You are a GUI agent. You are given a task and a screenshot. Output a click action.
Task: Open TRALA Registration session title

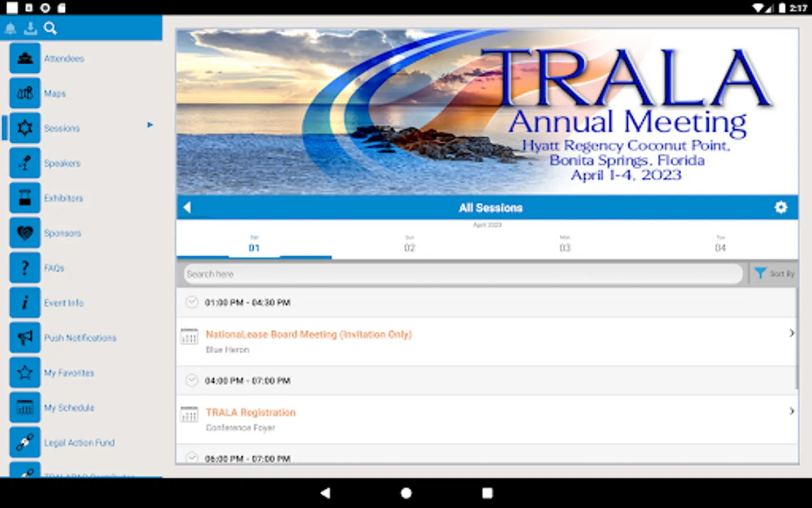click(250, 412)
